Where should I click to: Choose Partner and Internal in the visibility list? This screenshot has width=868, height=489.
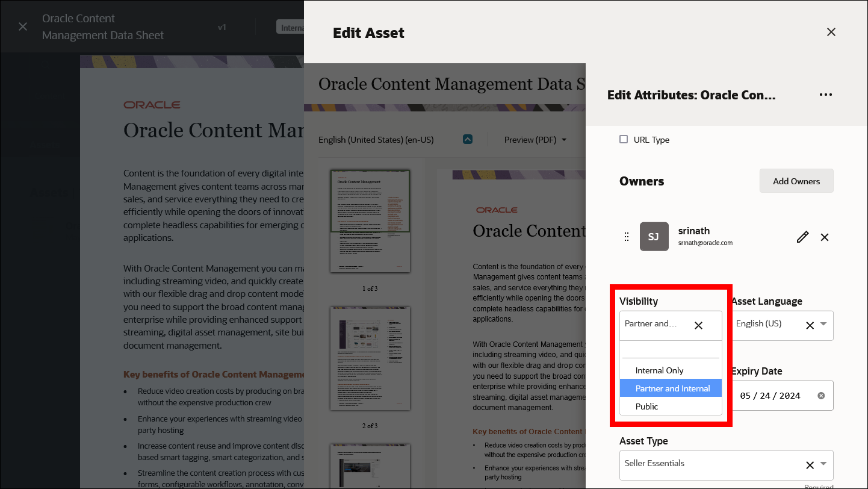point(670,388)
